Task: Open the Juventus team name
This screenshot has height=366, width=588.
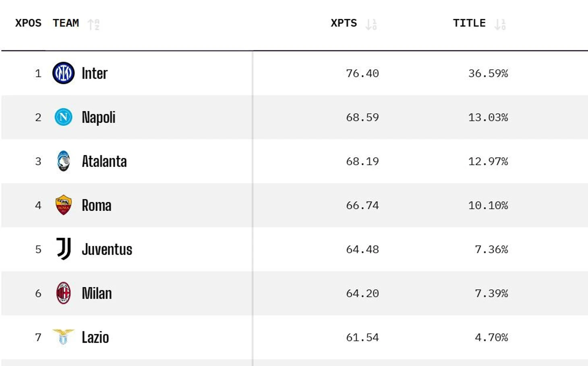Action: coord(107,250)
